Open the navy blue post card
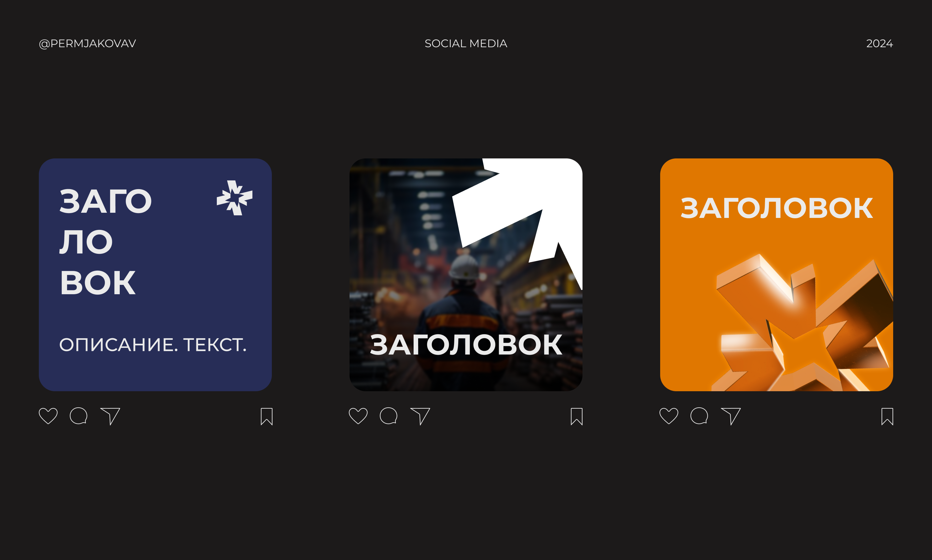This screenshot has height=560, width=932. click(x=155, y=275)
